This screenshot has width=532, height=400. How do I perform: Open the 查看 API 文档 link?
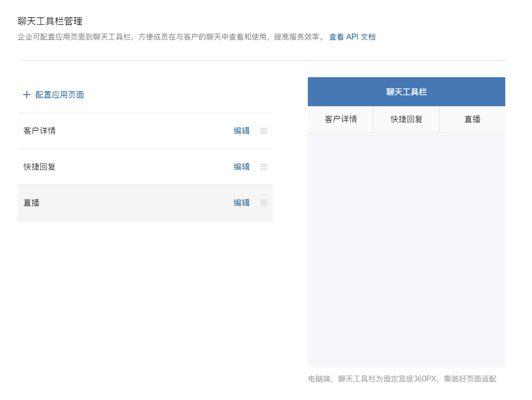click(x=352, y=37)
